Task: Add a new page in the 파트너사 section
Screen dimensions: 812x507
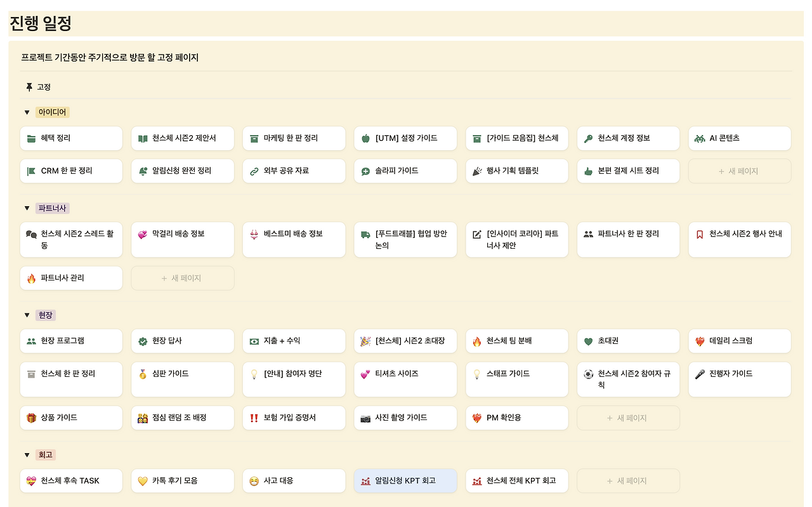Action: (x=183, y=278)
